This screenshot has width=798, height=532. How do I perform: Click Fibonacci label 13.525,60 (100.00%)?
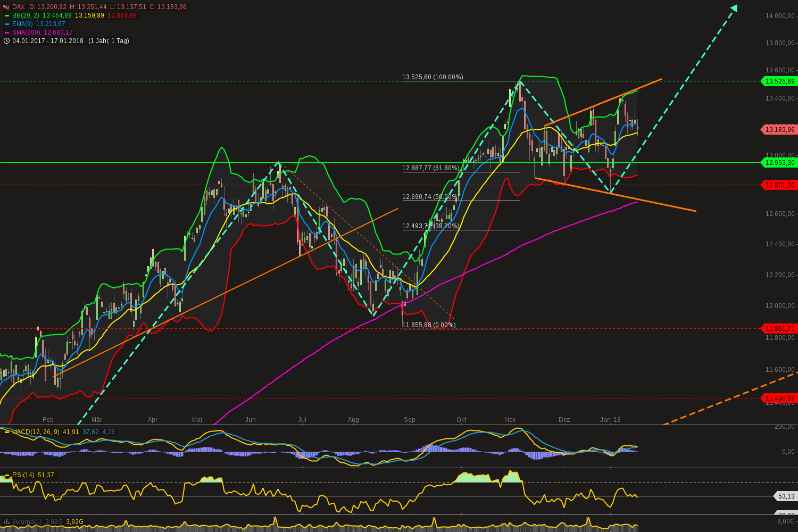coord(433,77)
